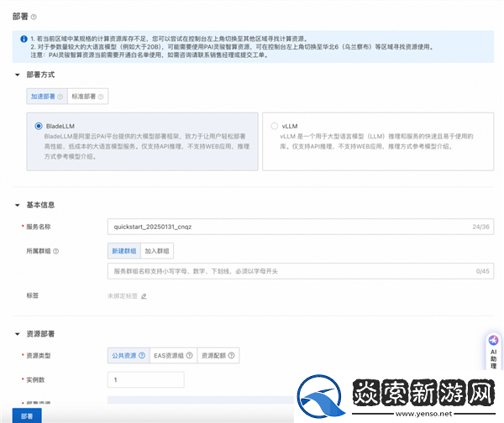Choose 加入群组 option
Screen dimensions: 504x423
[157, 251]
